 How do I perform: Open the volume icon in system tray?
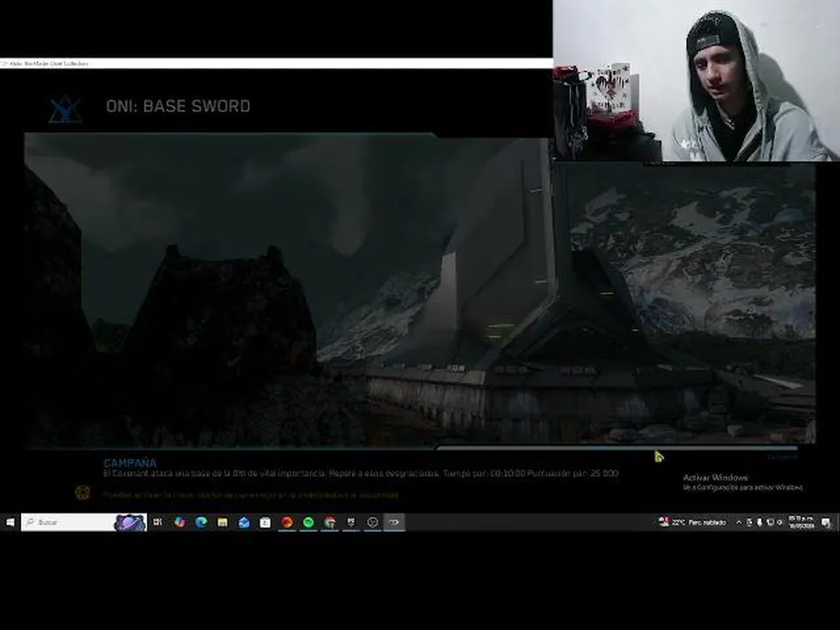click(780, 522)
